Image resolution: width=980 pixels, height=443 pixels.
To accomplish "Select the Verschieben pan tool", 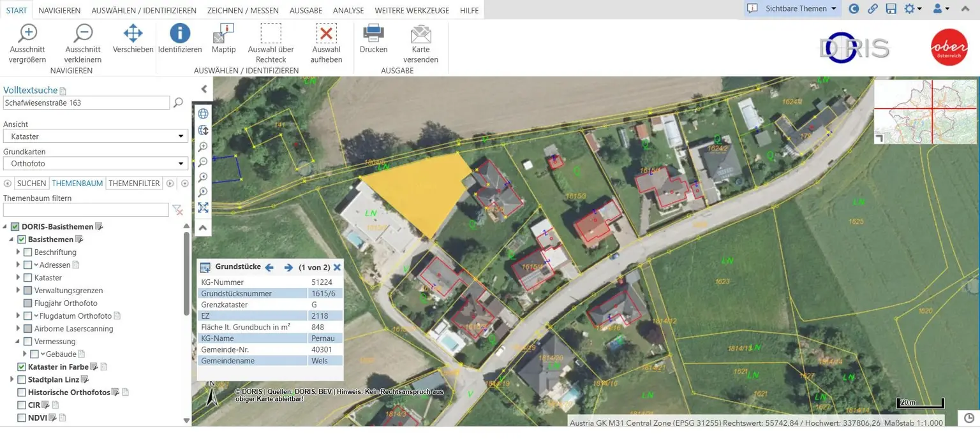I will (133, 34).
